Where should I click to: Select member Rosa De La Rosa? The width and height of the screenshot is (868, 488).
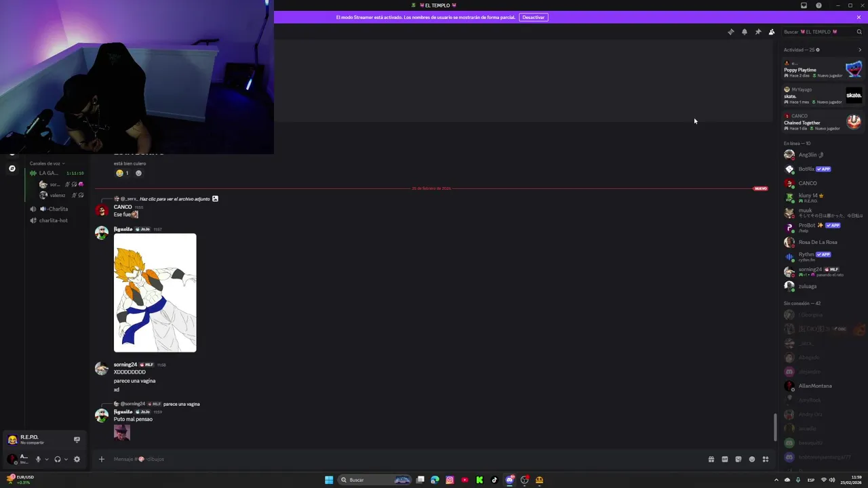pyautogui.click(x=823, y=242)
